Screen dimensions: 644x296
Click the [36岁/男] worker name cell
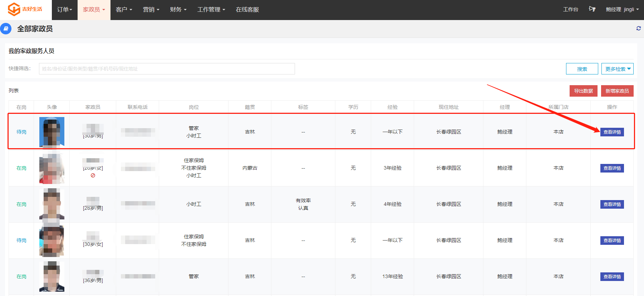coord(93,277)
